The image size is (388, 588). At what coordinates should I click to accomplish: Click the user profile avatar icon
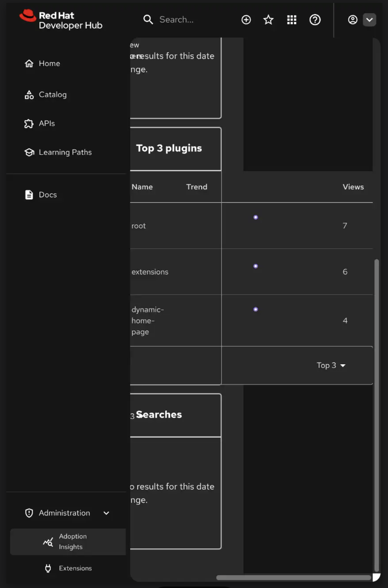click(352, 20)
